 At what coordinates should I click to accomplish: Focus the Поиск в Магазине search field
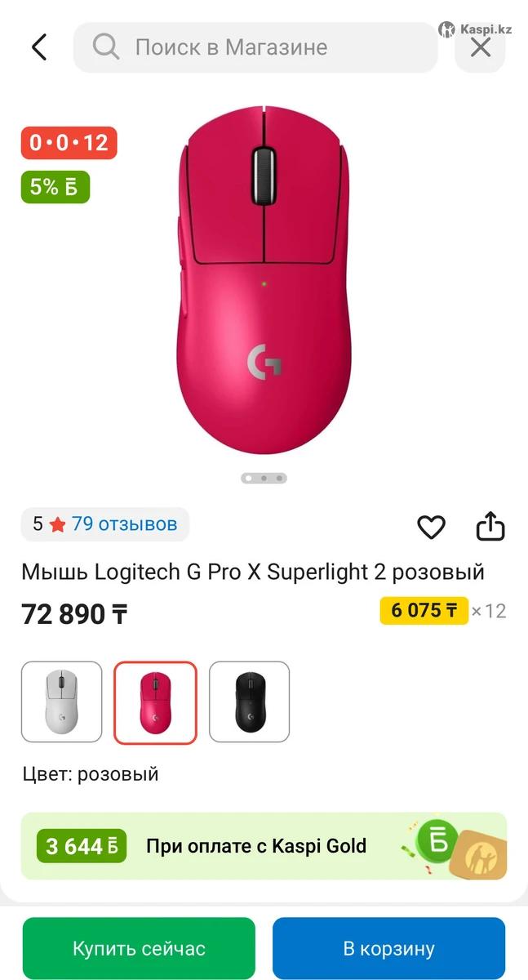tap(255, 47)
